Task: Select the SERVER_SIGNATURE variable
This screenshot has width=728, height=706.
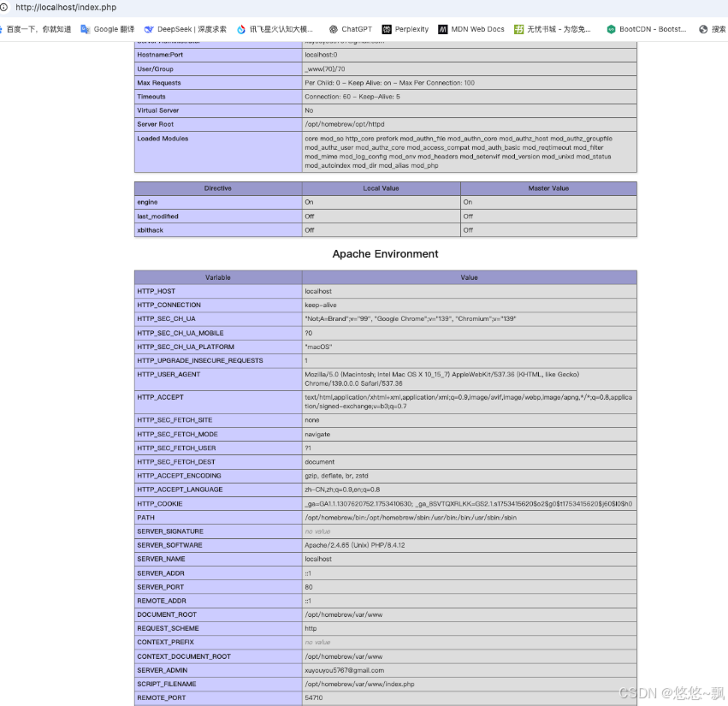Action: point(170,531)
